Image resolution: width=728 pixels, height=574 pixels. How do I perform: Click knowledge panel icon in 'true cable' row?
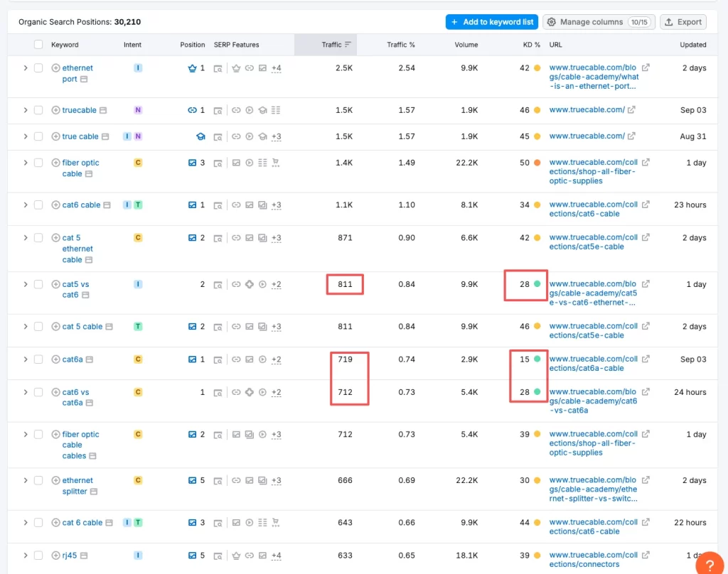pyautogui.click(x=200, y=136)
